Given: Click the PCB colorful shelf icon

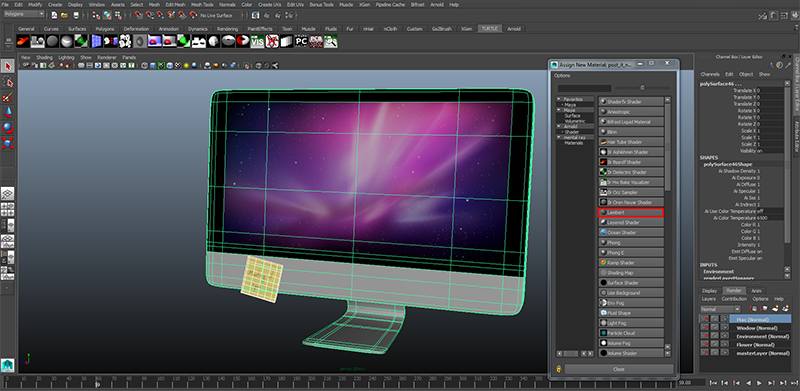Looking at the screenshot, I should 316,41.
